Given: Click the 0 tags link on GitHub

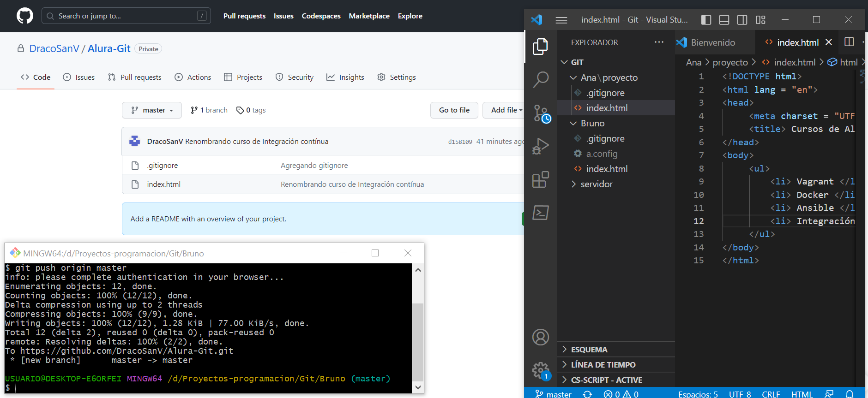Looking at the screenshot, I should pyautogui.click(x=251, y=110).
